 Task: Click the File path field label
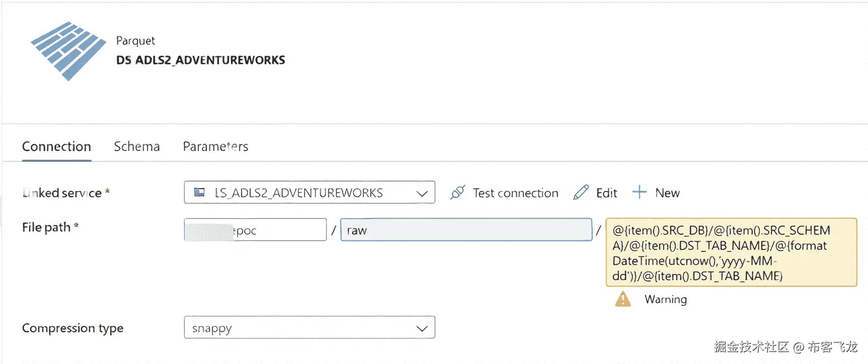(50, 227)
